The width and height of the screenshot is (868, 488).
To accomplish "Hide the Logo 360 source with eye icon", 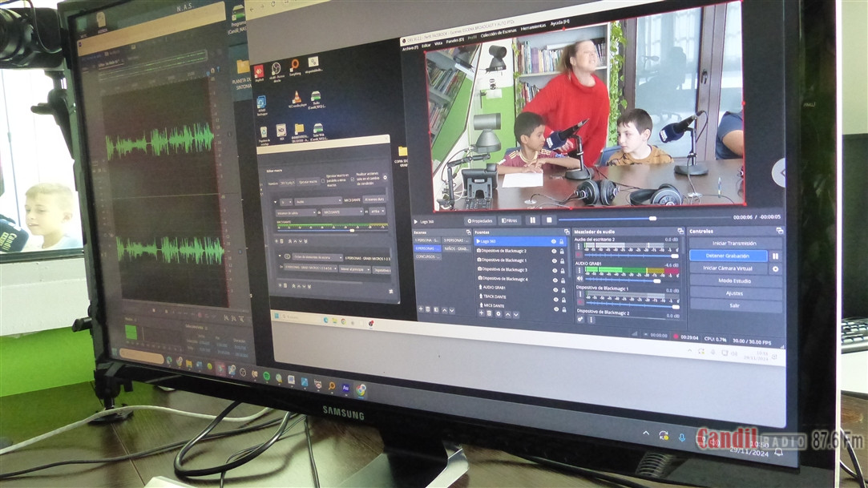I will [x=553, y=241].
